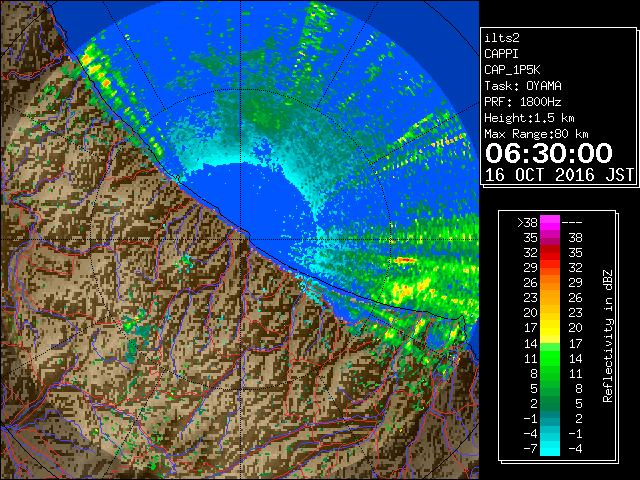Click the 'Reflectivity in dBZ' legend title
Viewport: 640px width, 480px height.
pos(608,336)
